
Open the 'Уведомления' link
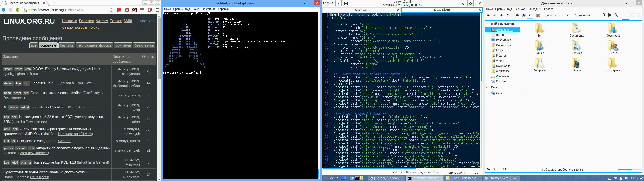point(74,28)
